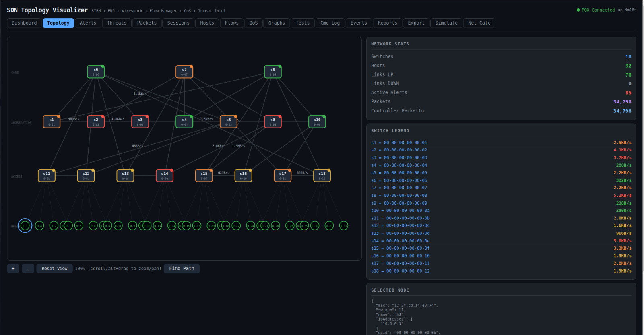644x335 pixels.
Task: Select switch s9 in the topology
Action: [x=273, y=72]
